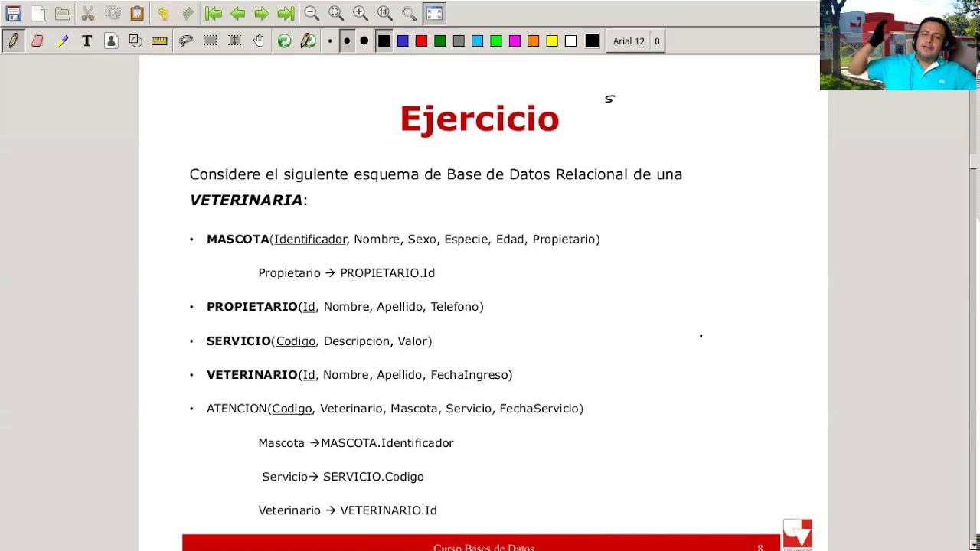Go to the previous page
The image size is (980, 551).
click(238, 14)
